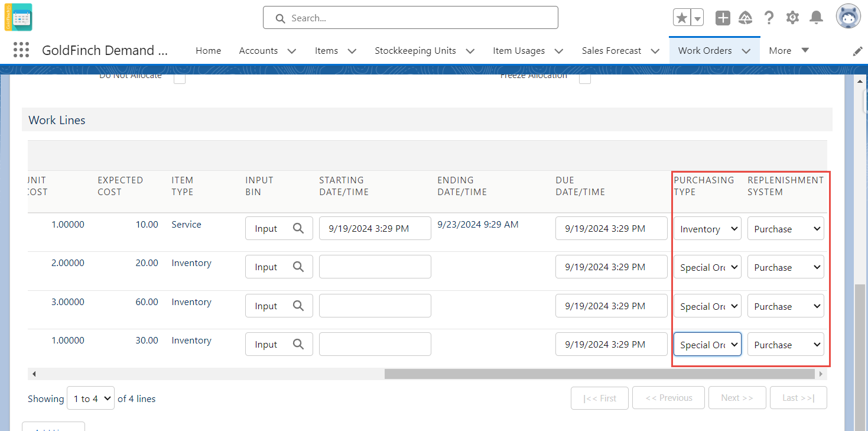Expand the Accounts tab dropdown chevron
The height and width of the screenshot is (431, 868).
292,51
